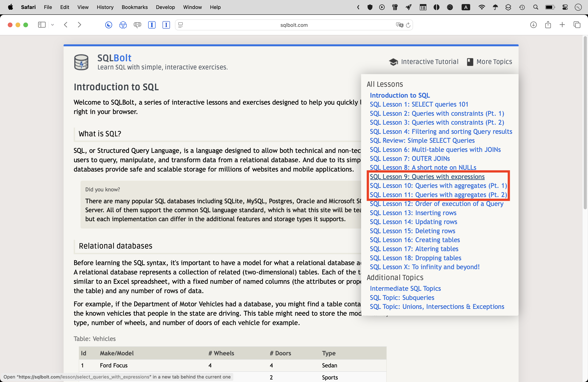Click the new tab plus icon
This screenshot has width=588, height=382.
(x=562, y=25)
